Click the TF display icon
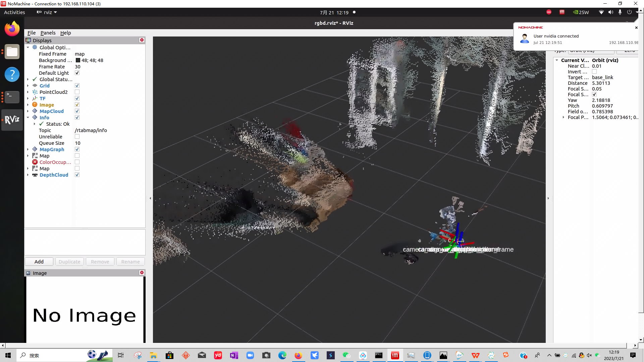 [35, 99]
